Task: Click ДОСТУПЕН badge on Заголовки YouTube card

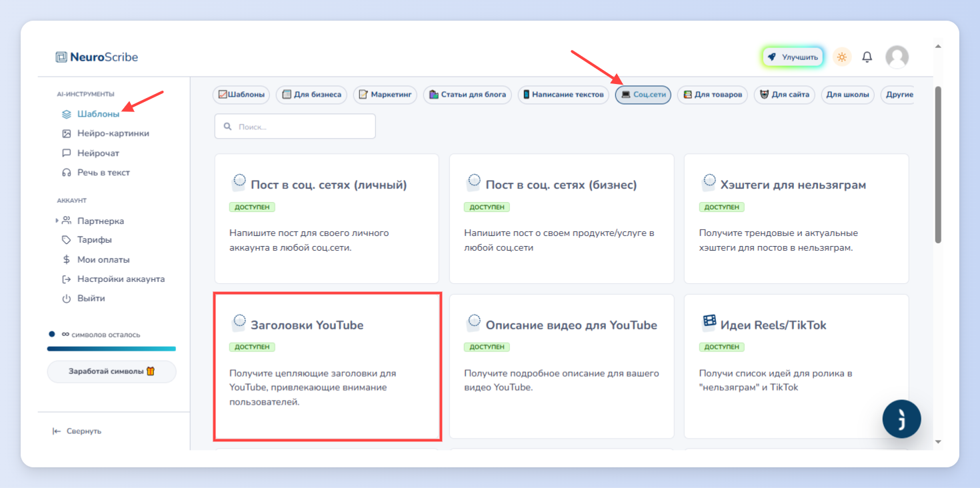Action: [252, 347]
